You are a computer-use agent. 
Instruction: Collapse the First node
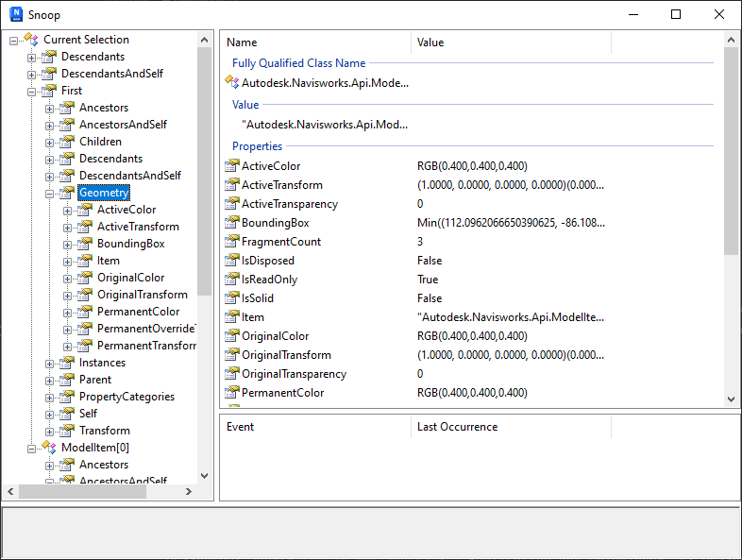click(31, 92)
